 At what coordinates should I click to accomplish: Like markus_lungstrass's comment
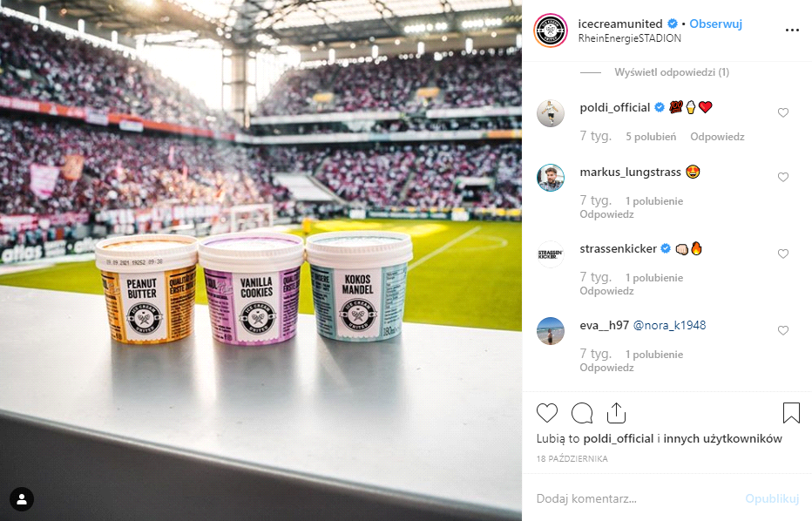coord(783,177)
